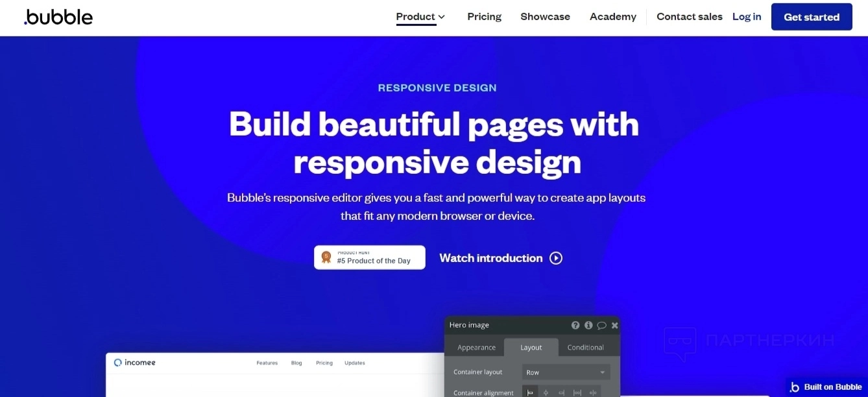Select the Layout tab

point(531,347)
